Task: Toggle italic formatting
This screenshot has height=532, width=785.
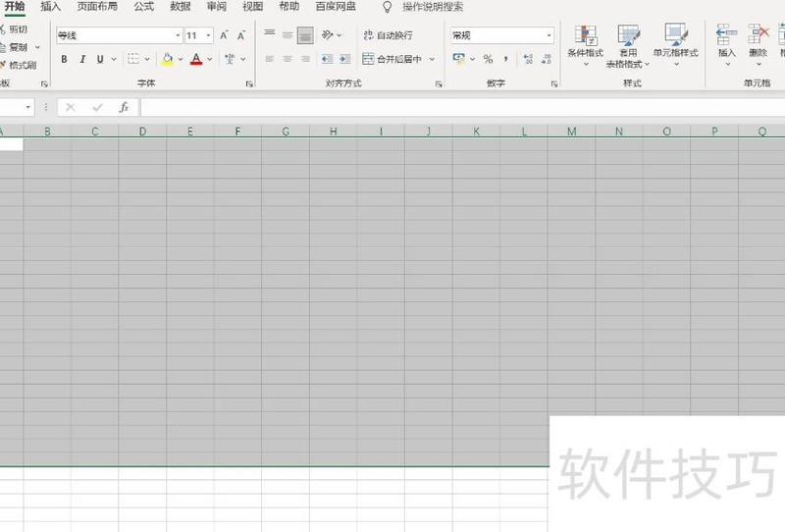Action: pos(82,59)
